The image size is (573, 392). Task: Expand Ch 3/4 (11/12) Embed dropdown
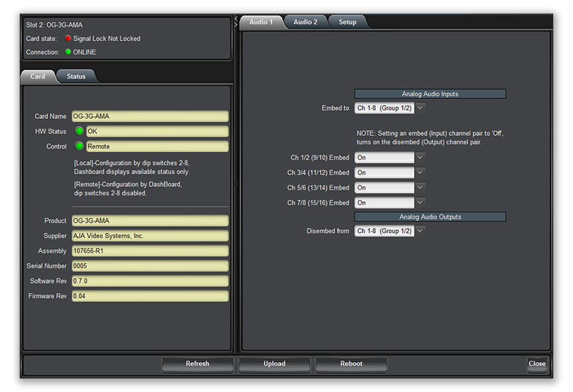pyautogui.click(x=420, y=173)
